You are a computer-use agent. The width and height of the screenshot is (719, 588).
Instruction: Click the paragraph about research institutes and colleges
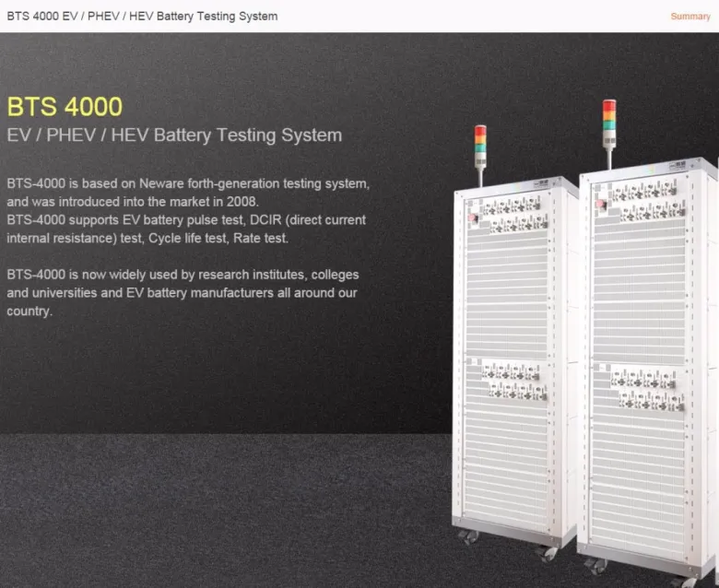(183, 292)
